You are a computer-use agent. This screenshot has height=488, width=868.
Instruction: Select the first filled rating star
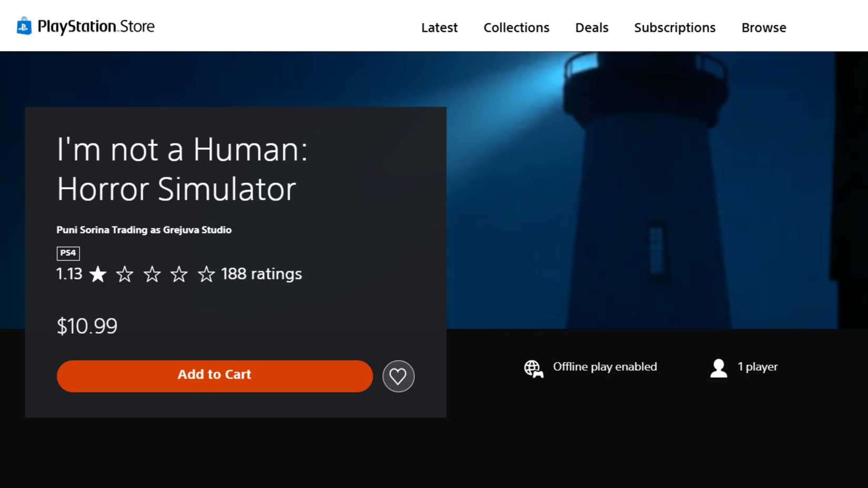(x=98, y=274)
